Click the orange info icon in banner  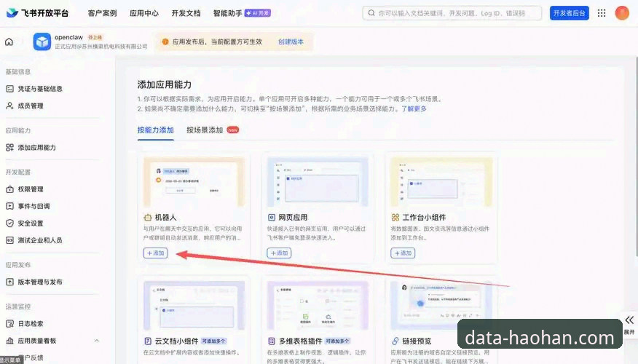pyautogui.click(x=165, y=41)
